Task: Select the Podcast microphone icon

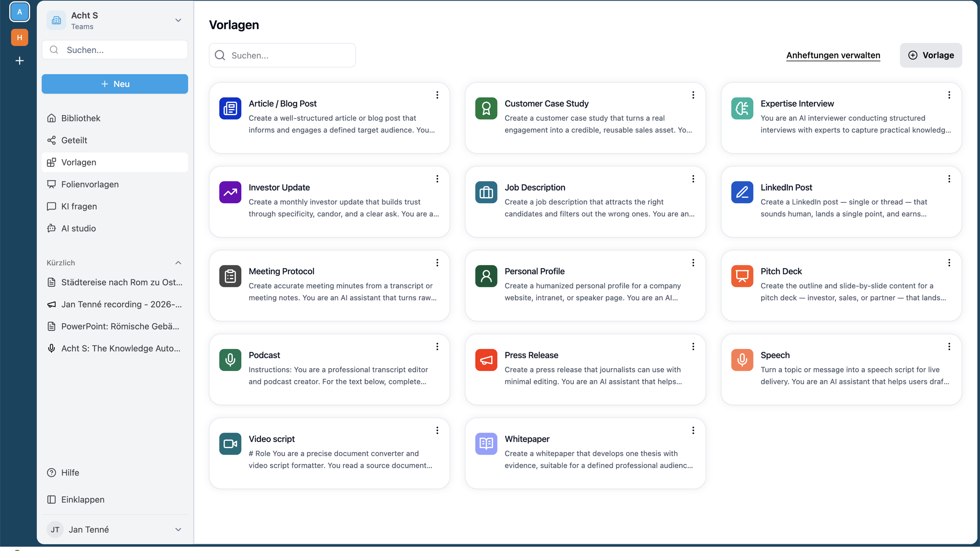Action: pyautogui.click(x=230, y=360)
